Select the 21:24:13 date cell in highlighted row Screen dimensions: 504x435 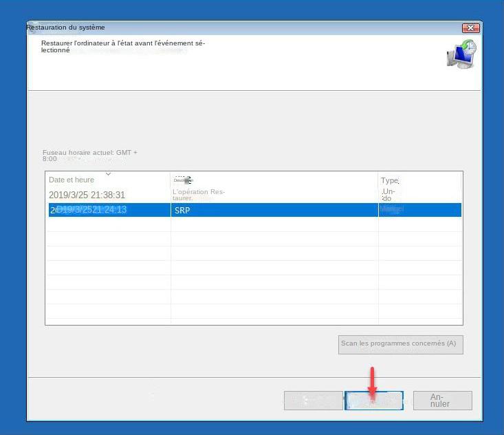pyautogui.click(x=109, y=210)
